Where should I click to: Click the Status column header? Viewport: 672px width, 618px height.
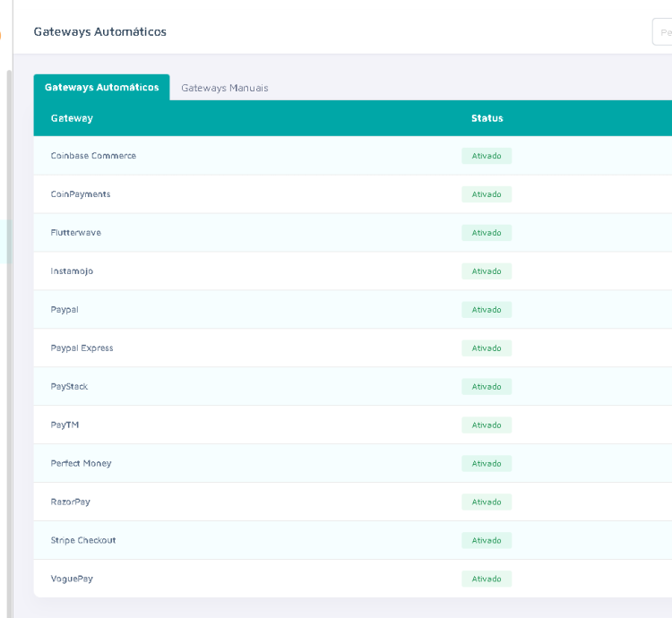(x=487, y=118)
